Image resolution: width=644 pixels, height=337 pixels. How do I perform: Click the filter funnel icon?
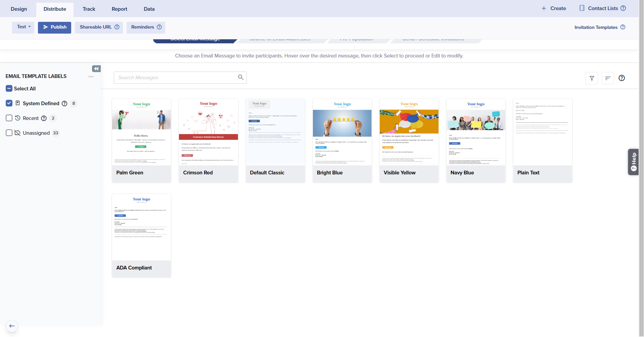[592, 78]
